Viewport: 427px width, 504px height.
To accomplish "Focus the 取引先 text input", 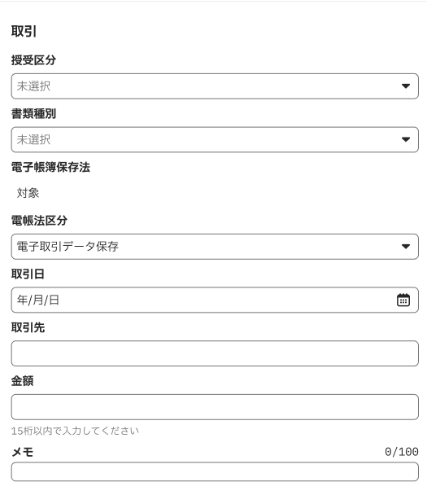I will pyautogui.click(x=215, y=353).
